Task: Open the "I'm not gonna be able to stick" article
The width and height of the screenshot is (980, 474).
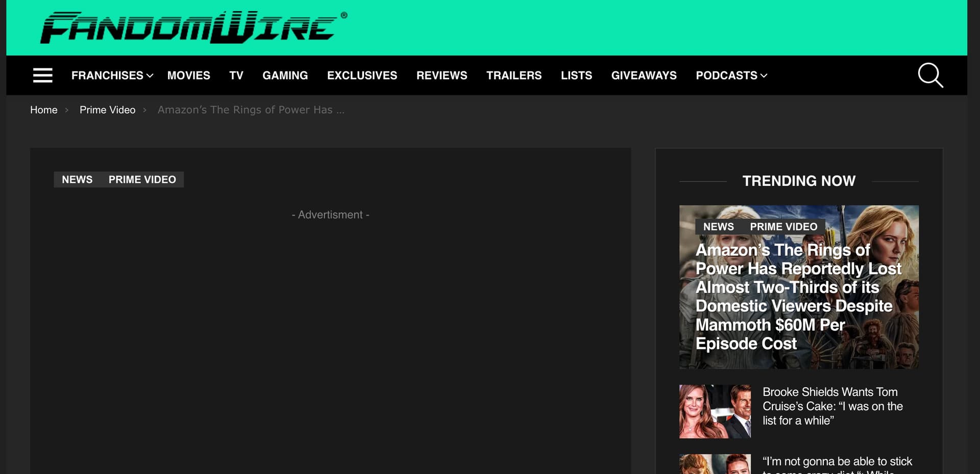Action: [x=837, y=464]
